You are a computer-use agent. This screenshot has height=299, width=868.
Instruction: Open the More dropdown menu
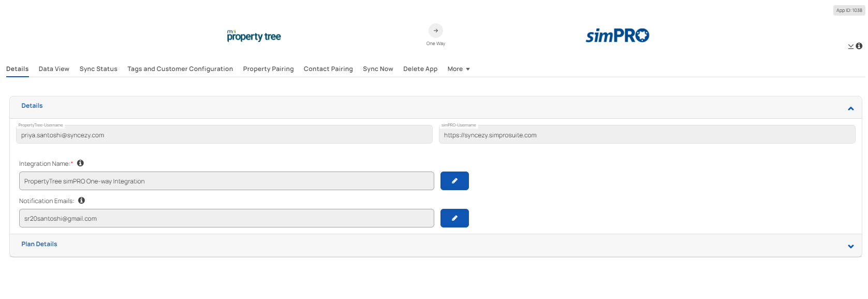(x=459, y=69)
